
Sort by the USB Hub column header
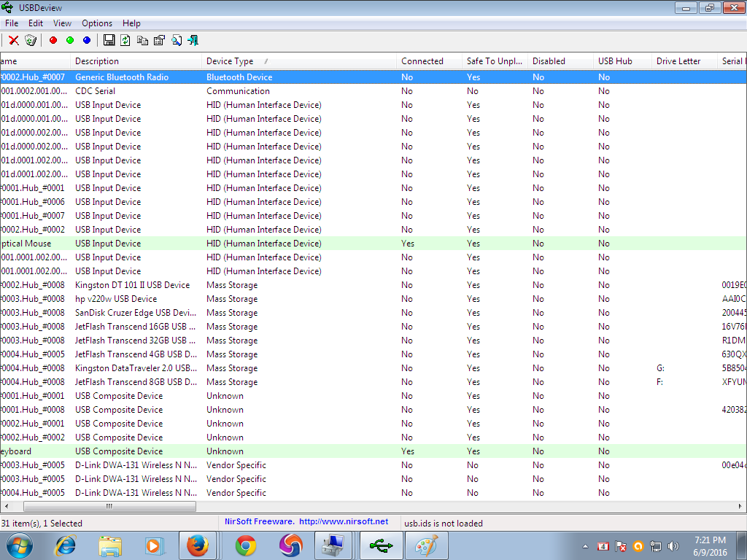point(623,61)
